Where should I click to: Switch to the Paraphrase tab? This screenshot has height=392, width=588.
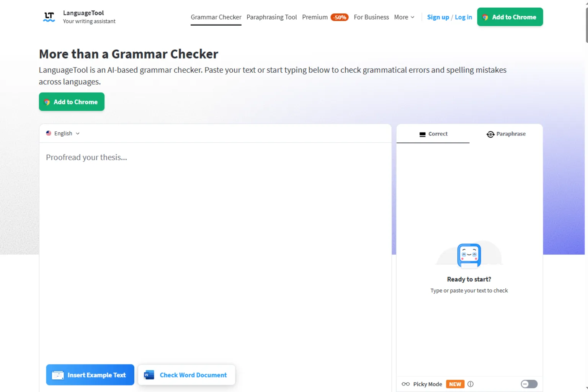click(506, 134)
